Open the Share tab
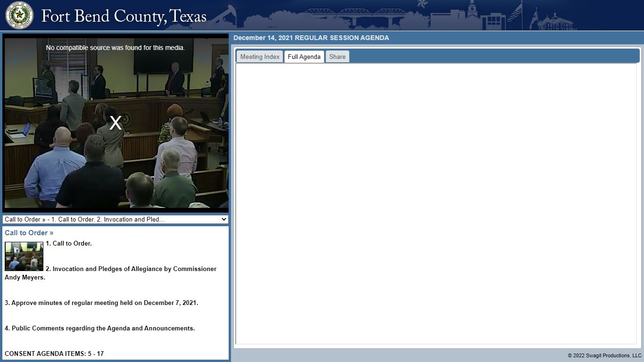The image size is (644, 362). pyautogui.click(x=337, y=57)
